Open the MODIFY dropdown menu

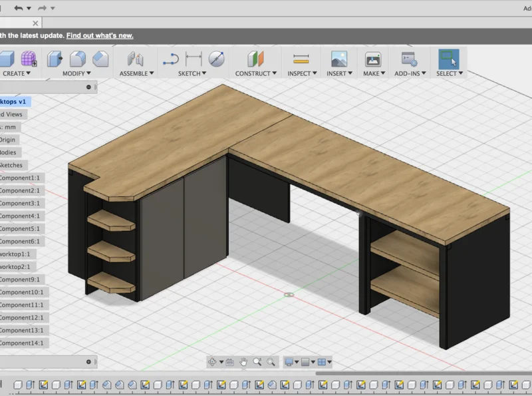[x=76, y=73]
